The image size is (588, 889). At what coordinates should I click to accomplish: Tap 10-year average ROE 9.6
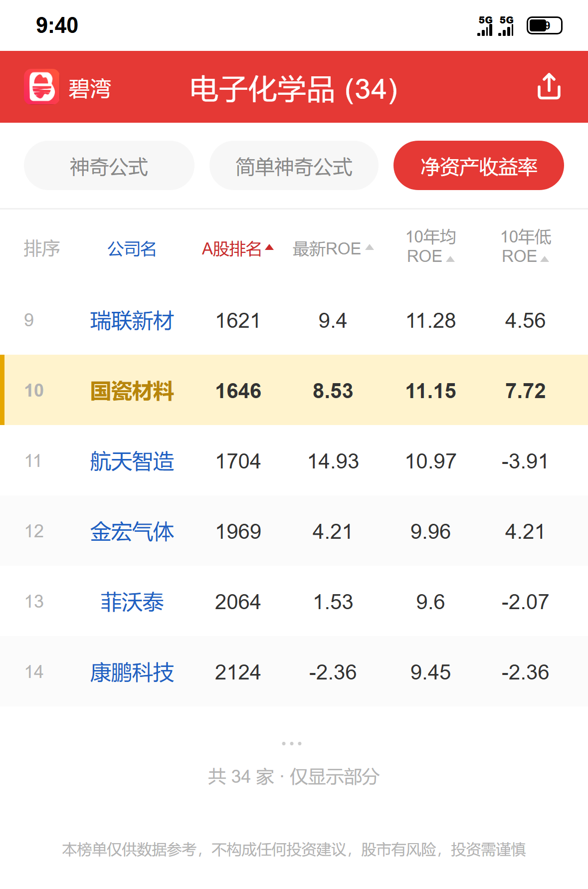[x=431, y=602]
